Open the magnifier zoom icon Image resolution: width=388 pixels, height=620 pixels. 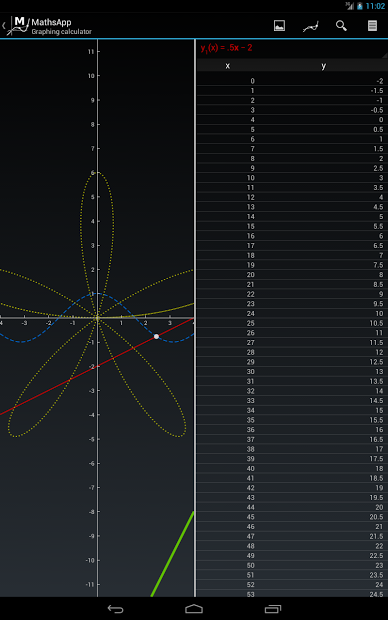pyautogui.click(x=341, y=26)
